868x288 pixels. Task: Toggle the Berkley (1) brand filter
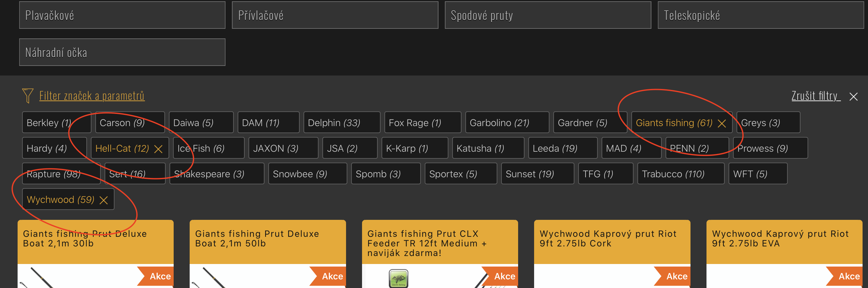pos(57,123)
